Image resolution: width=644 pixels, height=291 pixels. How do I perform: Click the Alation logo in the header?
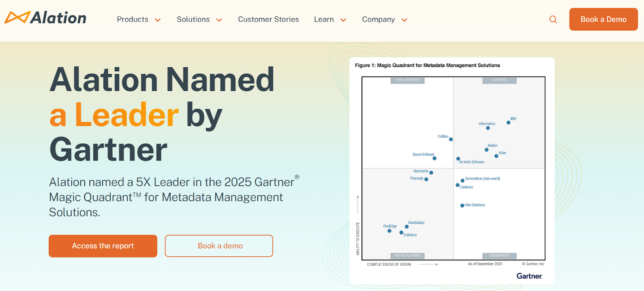tap(45, 18)
